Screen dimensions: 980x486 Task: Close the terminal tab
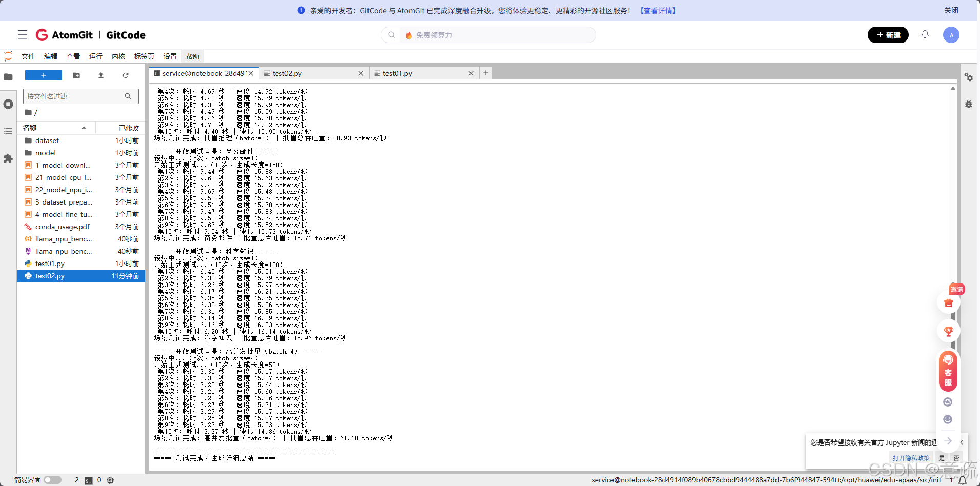click(251, 73)
